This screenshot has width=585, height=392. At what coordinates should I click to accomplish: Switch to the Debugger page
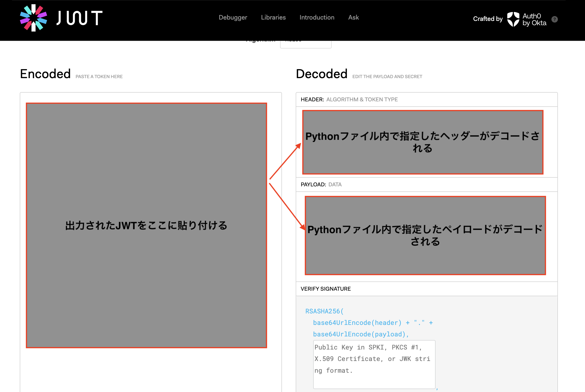point(233,17)
